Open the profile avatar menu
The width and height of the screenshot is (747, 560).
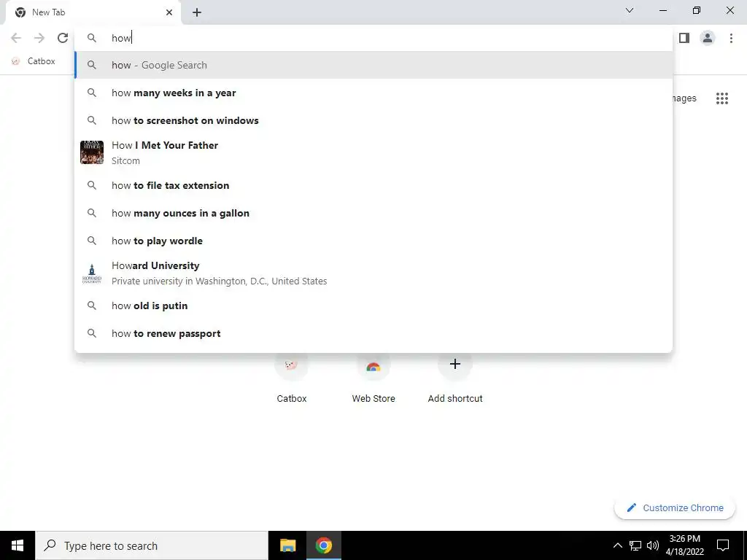708,38
